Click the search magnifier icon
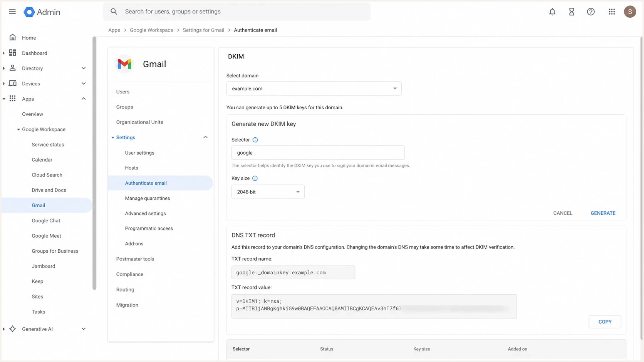 pyautogui.click(x=114, y=12)
